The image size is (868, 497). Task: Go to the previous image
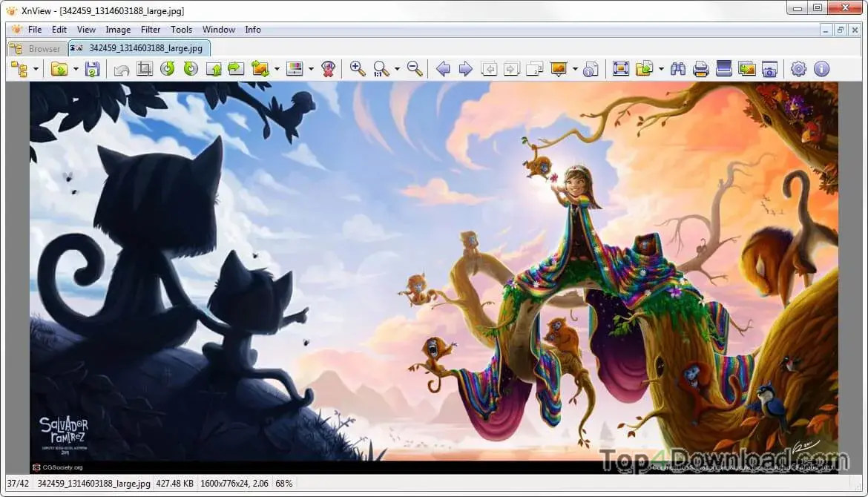click(443, 68)
